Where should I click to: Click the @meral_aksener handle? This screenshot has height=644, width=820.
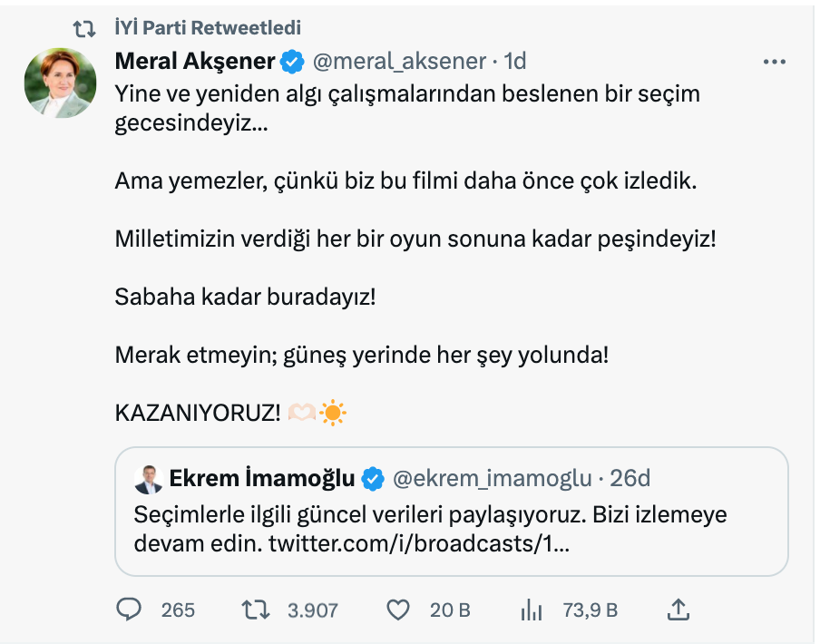tap(398, 62)
